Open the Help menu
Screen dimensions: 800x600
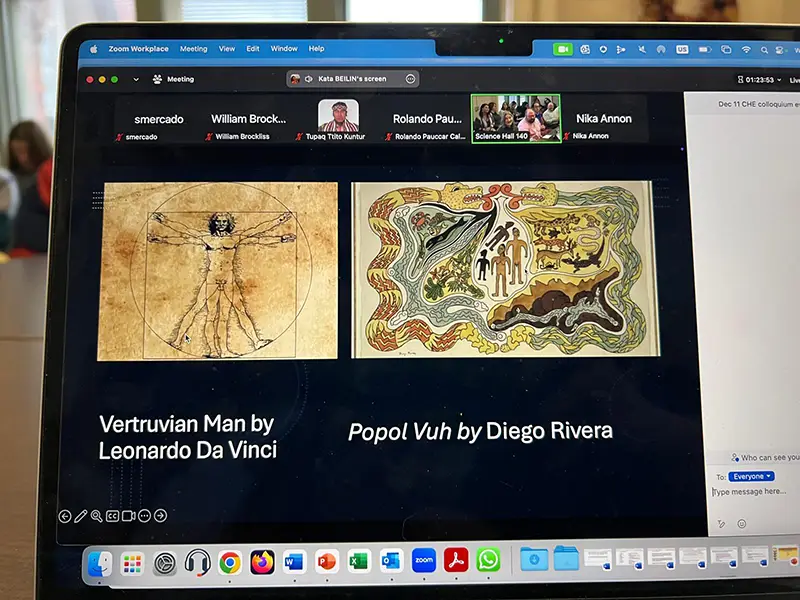[316, 48]
